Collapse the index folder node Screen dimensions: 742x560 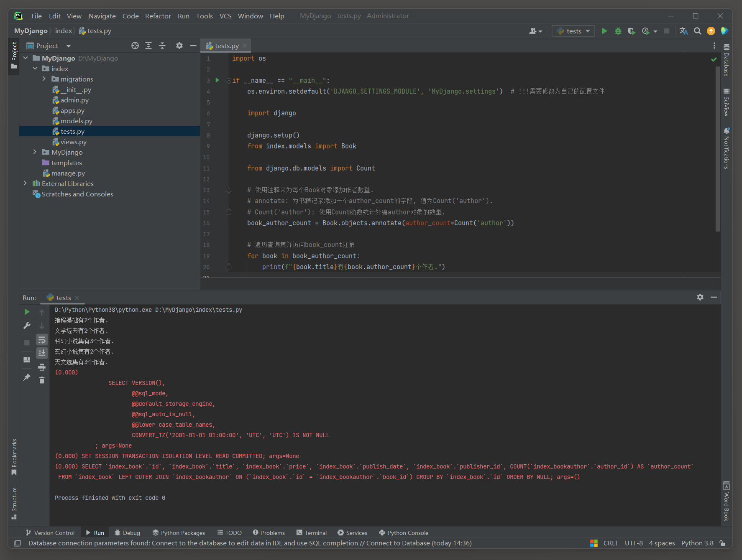[35, 69]
